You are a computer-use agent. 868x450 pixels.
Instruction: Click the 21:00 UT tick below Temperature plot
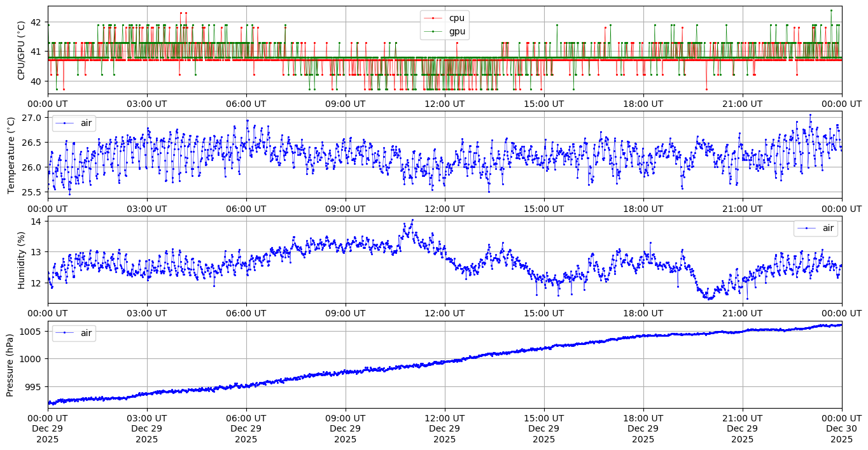tap(742, 208)
